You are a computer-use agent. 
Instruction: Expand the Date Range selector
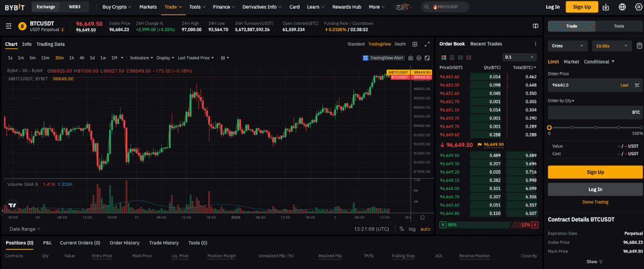25,229
